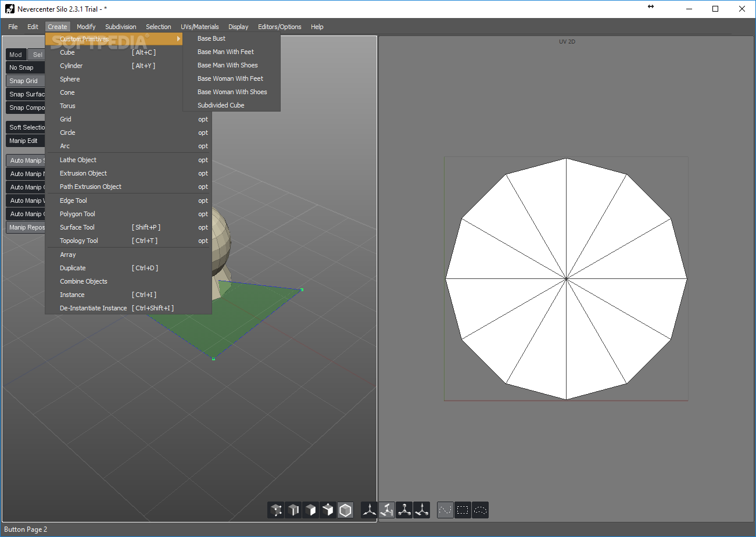Choose Subdivided Cube primitive
The height and width of the screenshot is (537, 756).
pos(231,105)
